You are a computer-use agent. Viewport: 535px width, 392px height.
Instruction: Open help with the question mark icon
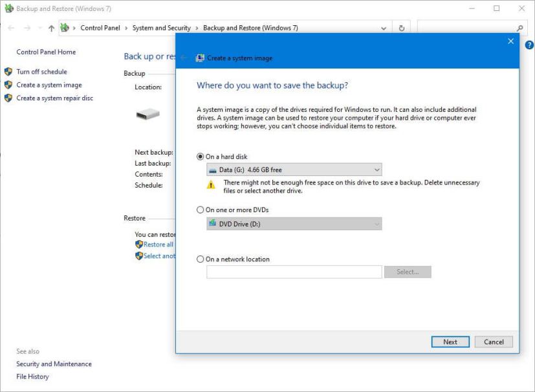tap(529, 44)
